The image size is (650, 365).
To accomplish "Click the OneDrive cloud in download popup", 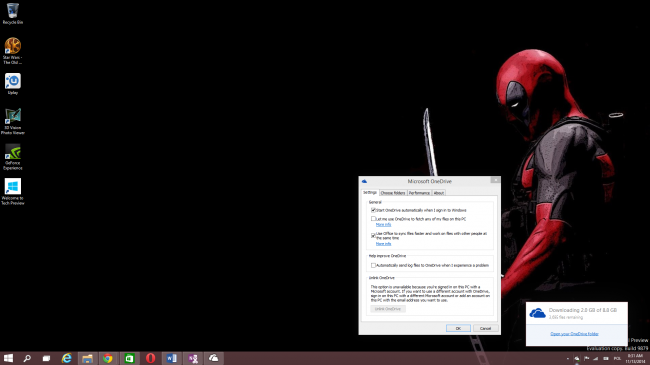I will pos(537,313).
